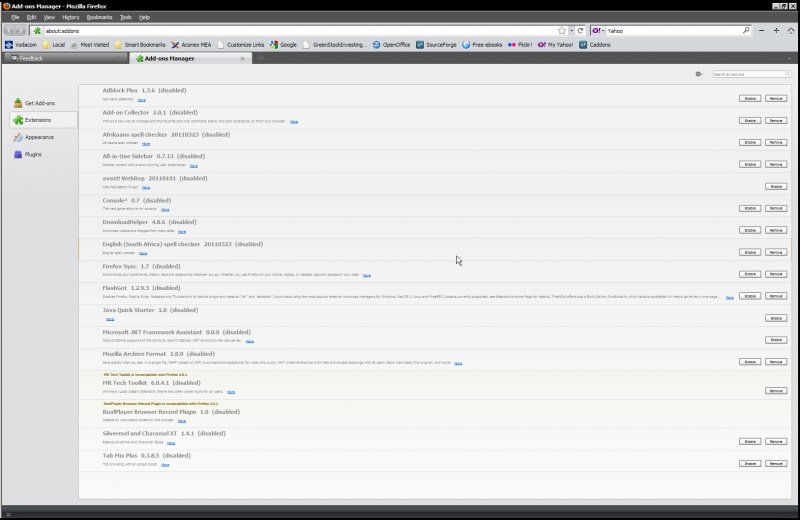Click the More link under English (South Africa) spell checker
This screenshot has width=800, height=520.
143,254
